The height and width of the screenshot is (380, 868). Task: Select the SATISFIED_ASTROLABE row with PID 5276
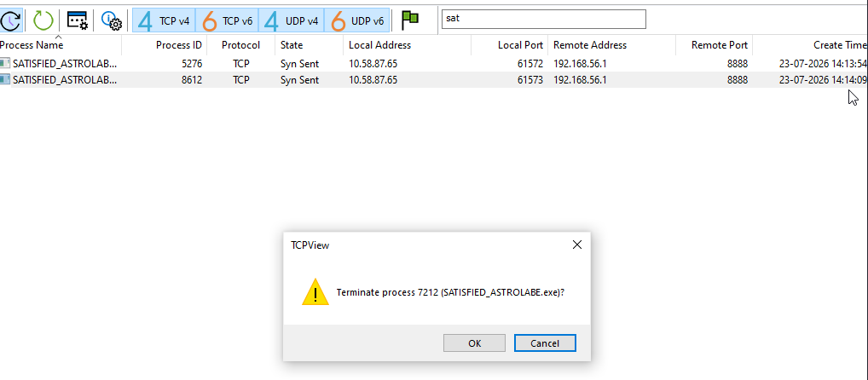click(434, 64)
